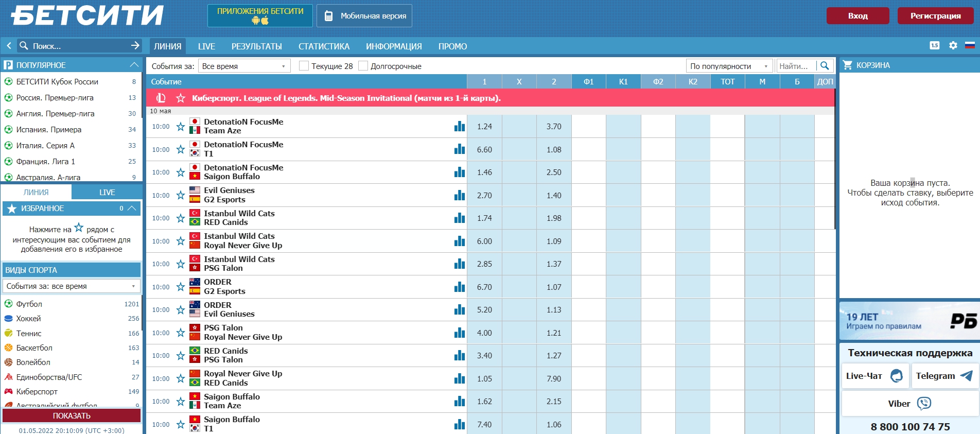
Task: Open settings gear icon in navigation bar
Action: pyautogui.click(x=953, y=45)
